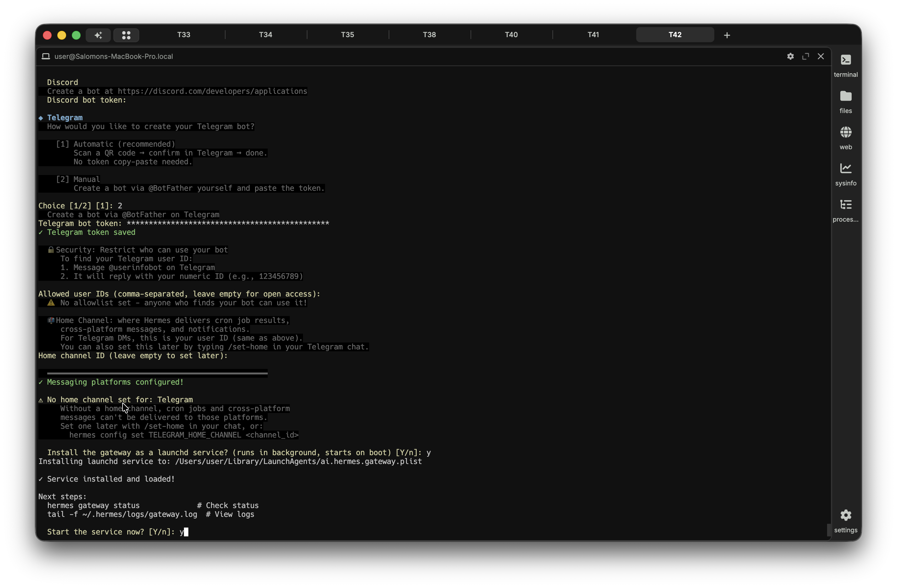Screen dimensions: 897x588
Task: Switch to tab T38
Action: [x=429, y=35]
